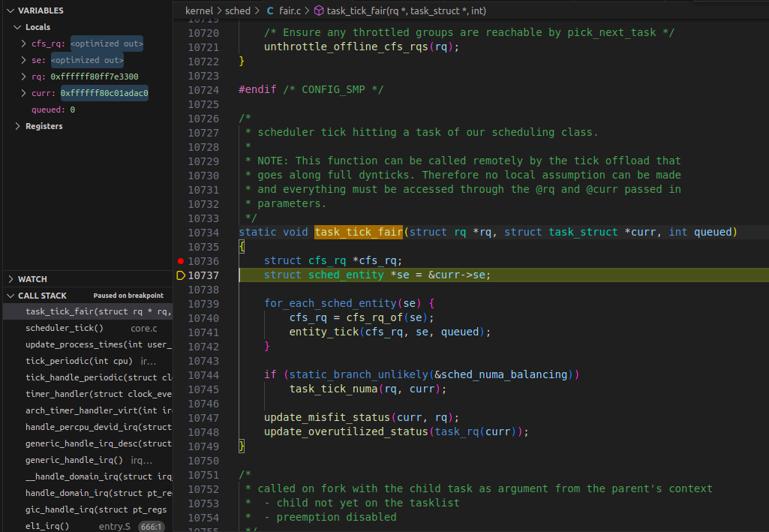The image size is (769, 532).
Task: Select __handle_domain_irq stack frame
Action: pyautogui.click(x=88, y=476)
